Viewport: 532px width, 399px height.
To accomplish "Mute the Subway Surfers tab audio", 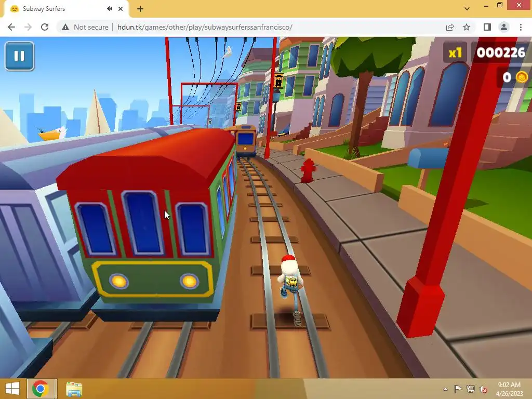I will tap(109, 9).
